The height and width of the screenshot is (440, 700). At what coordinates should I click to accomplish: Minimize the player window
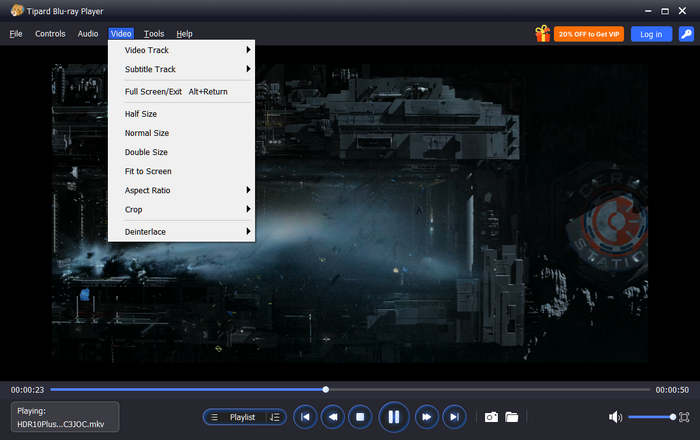coord(648,11)
